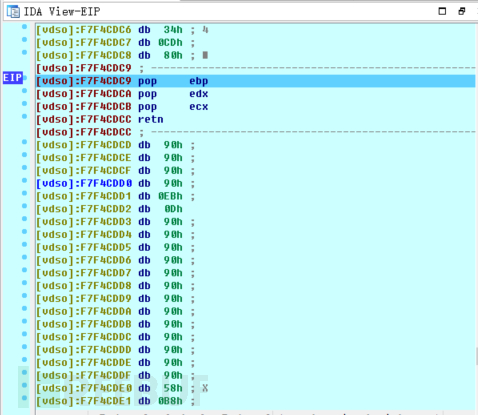Image resolution: width=478 pixels, height=415 pixels.
Task: Click pop mnemonic on F7F4CDCA line
Action: tap(147, 94)
